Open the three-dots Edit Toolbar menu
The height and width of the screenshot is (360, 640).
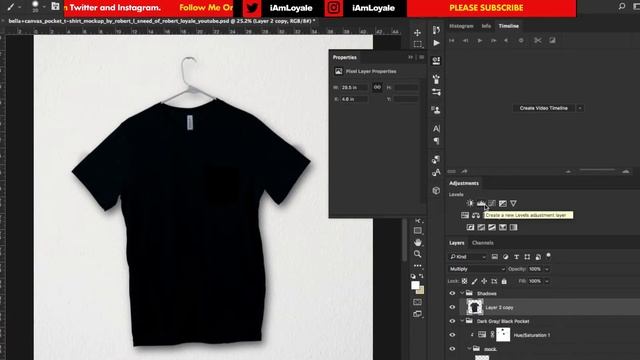[x=417, y=266]
